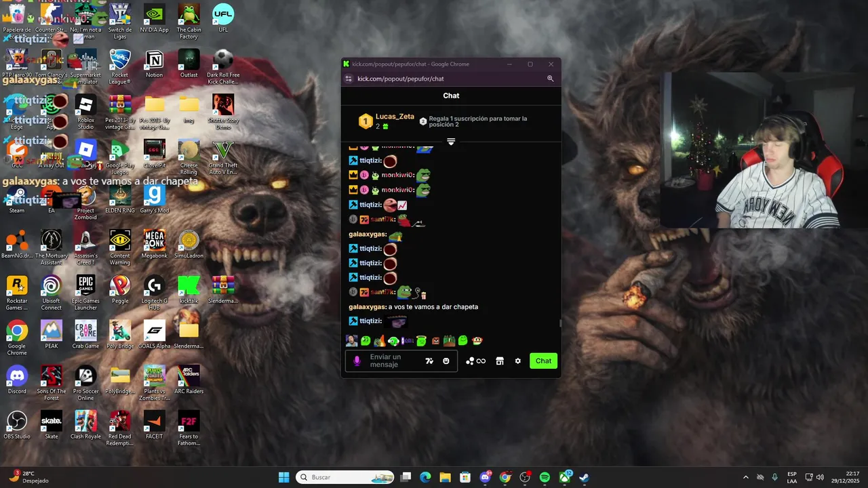Open Cheese Rolling desktop icon
This screenshot has width=868, height=488.
189,157
